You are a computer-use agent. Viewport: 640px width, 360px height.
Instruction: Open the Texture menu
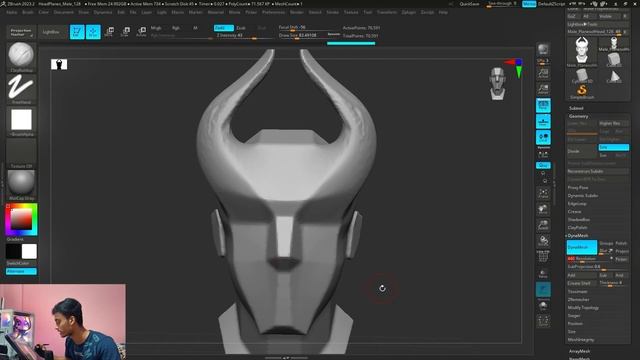pyautogui.click(x=351, y=12)
